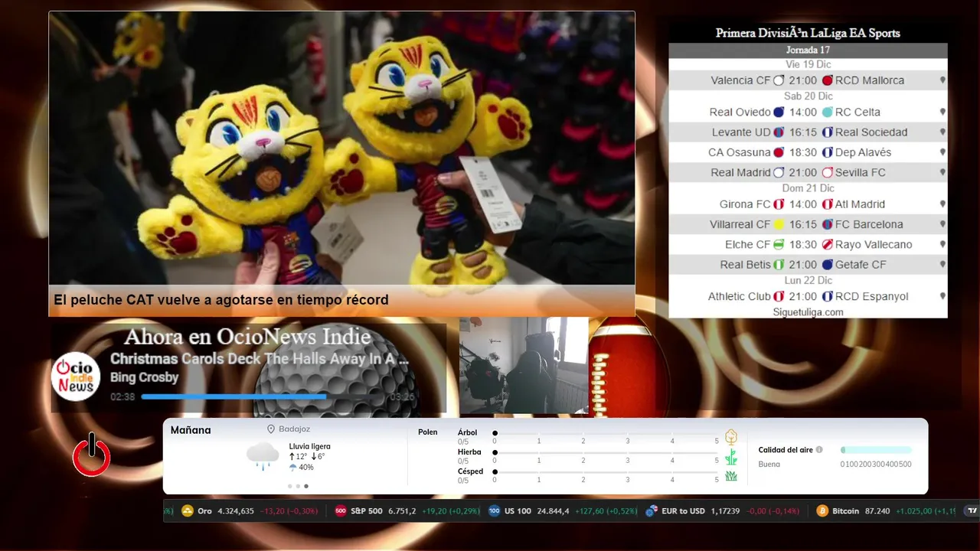The height and width of the screenshot is (551, 980).
Task: Select the third weather carousel dot
Action: coord(306,486)
